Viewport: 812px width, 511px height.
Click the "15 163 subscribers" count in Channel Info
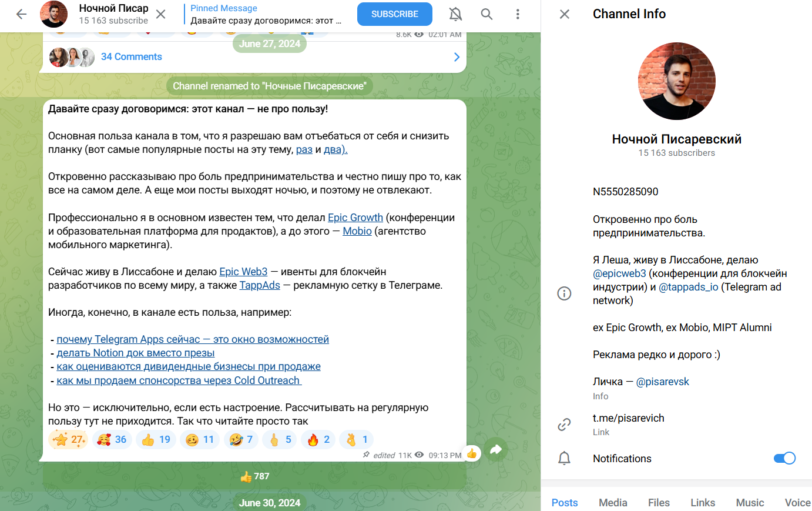[x=677, y=153]
